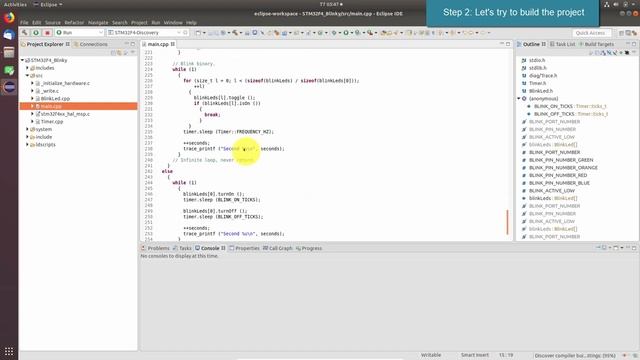The height and width of the screenshot is (360, 640).
Task: Select _initialize_hardware.c file
Action: click(65, 83)
